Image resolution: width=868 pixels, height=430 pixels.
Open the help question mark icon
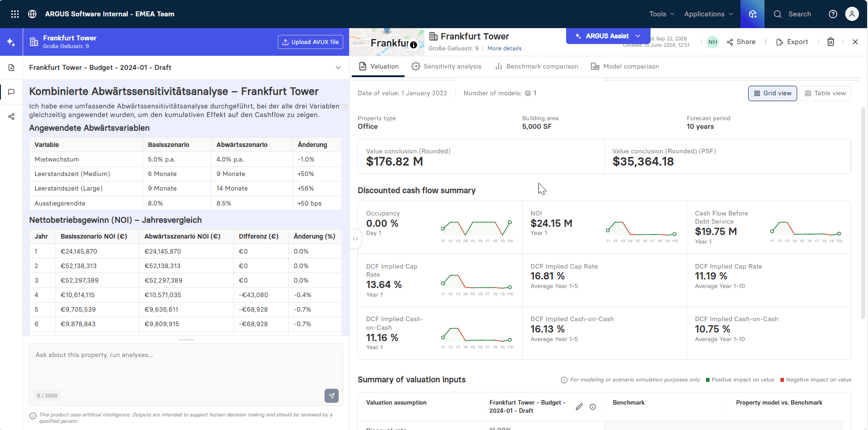[833, 14]
